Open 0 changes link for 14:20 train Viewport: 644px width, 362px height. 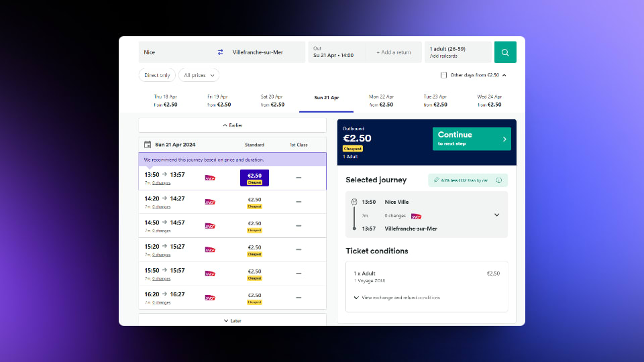point(161,207)
